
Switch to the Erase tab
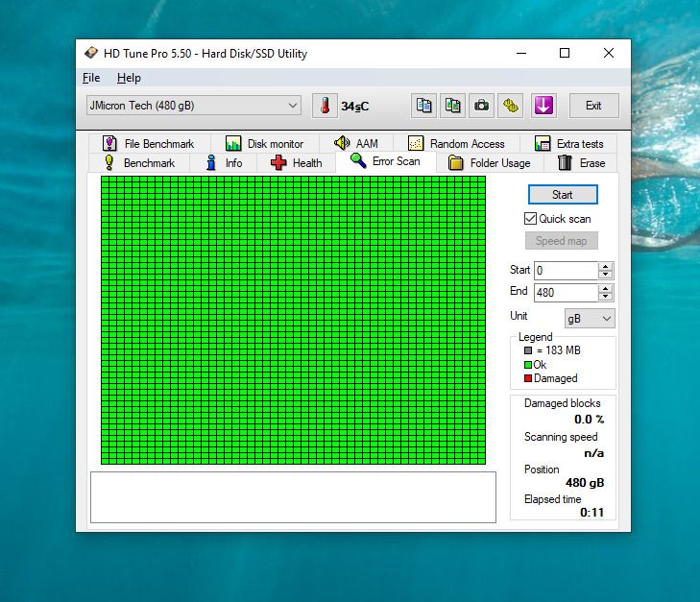581,163
